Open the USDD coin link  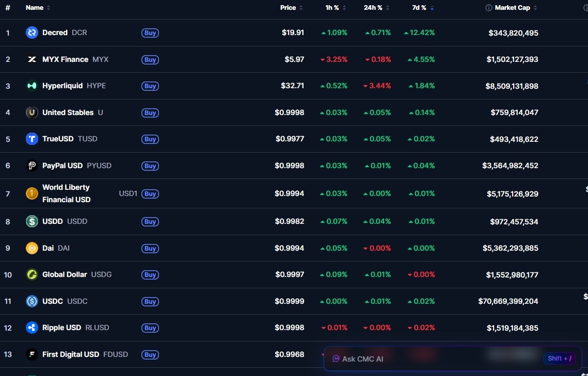point(52,221)
